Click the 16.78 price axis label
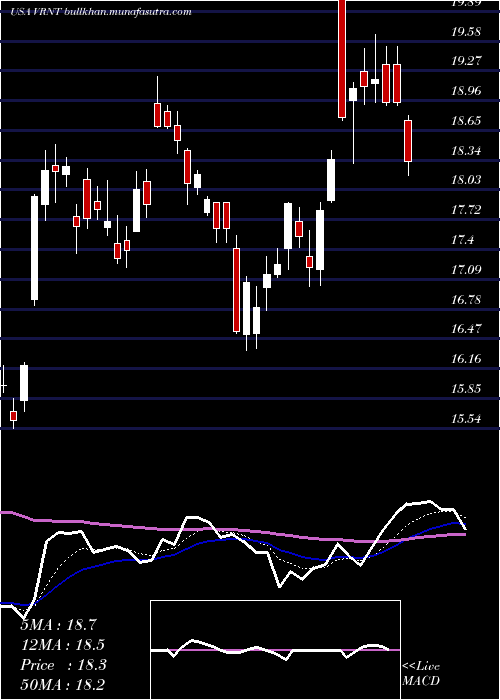The width and height of the screenshot is (500, 700). click(x=466, y=300)
